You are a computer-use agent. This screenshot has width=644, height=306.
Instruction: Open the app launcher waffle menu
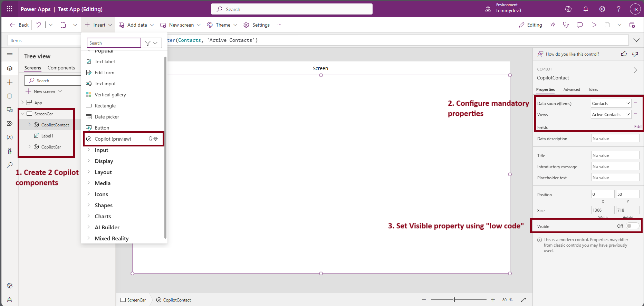click(x=9, y=9)
